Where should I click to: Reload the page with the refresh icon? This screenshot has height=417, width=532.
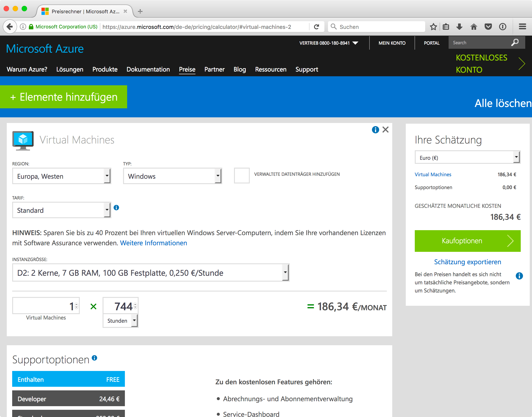pyautogui.click(x=316, y=27)
